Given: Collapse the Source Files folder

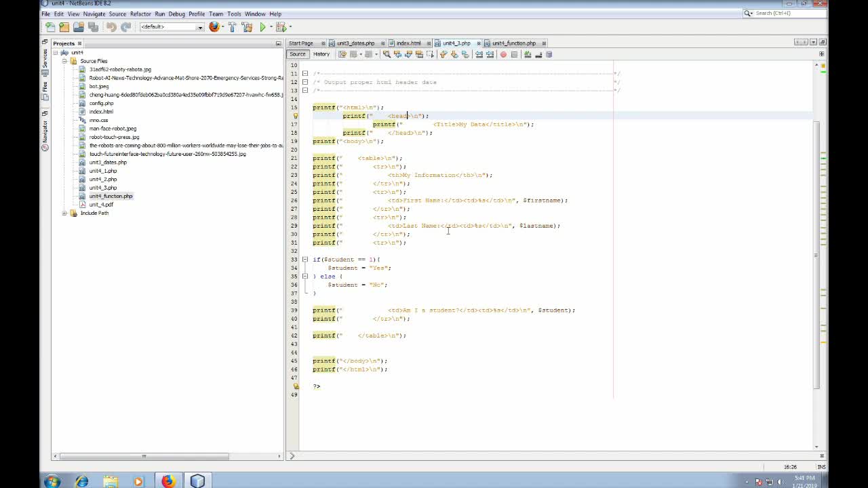Looking at the screenshot, I should pos(65,61).
